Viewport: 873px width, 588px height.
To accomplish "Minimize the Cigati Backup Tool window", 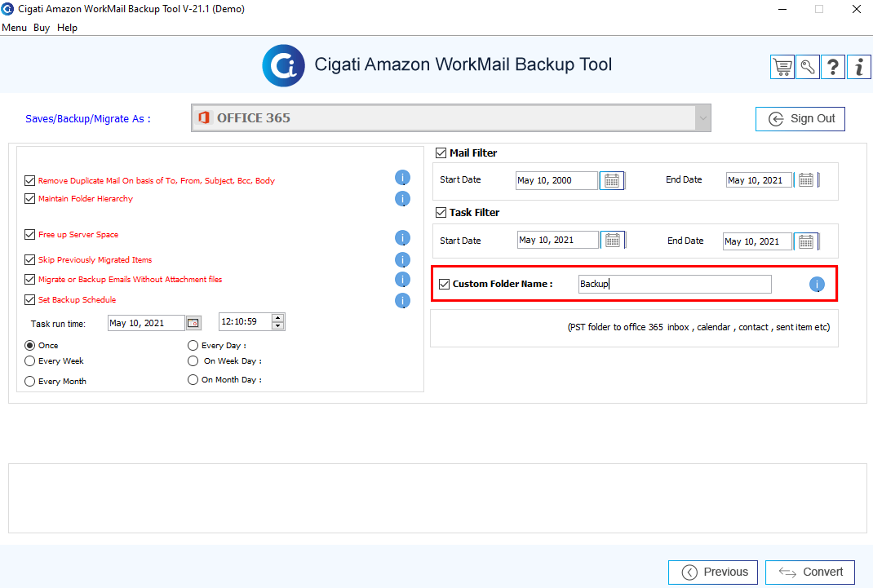I will 782,9.
